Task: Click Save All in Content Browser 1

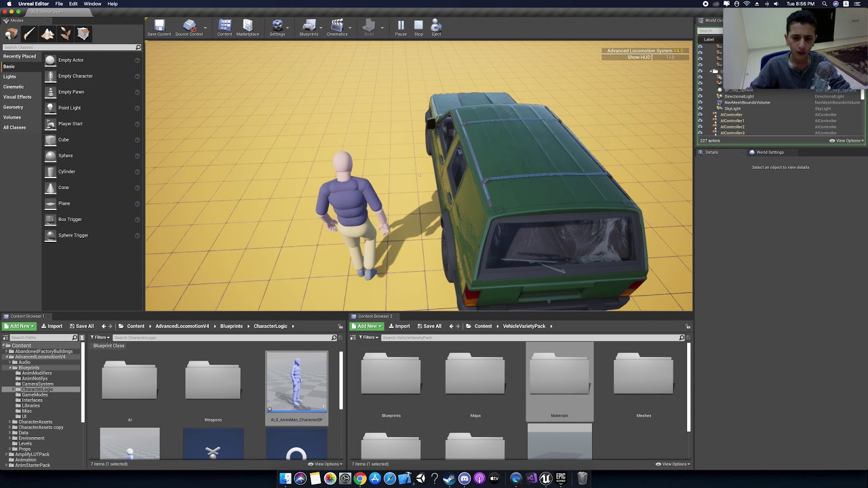Action: tap(81, 326)
